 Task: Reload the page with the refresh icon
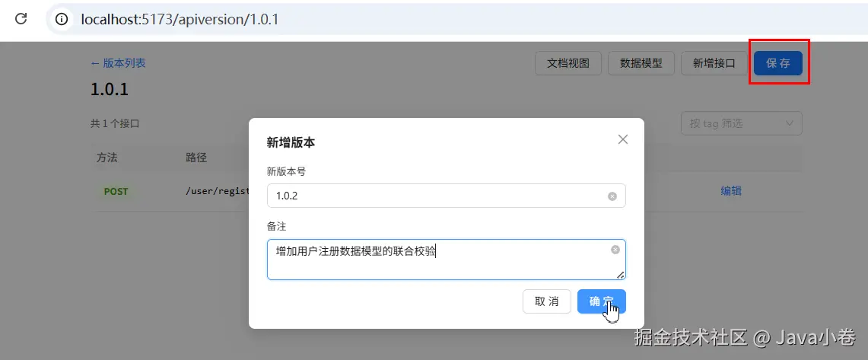click(x=21, y=19)
